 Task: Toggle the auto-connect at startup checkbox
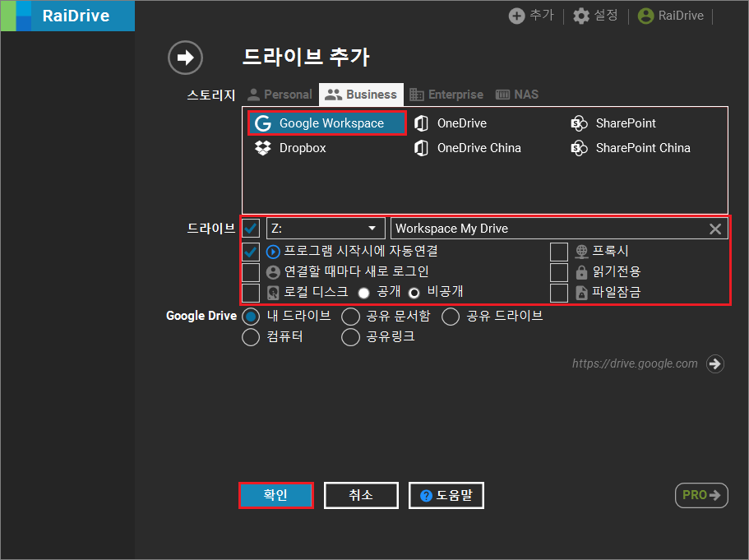pos(251,252)
